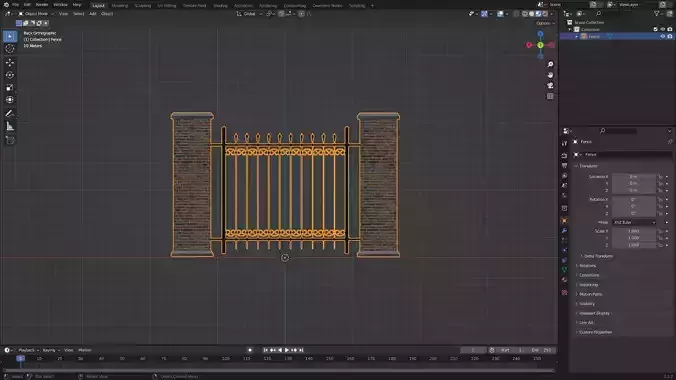This screenshot has width=676, height=380.
Task: Switch to the Shading workspace tab
Action: 220,6
